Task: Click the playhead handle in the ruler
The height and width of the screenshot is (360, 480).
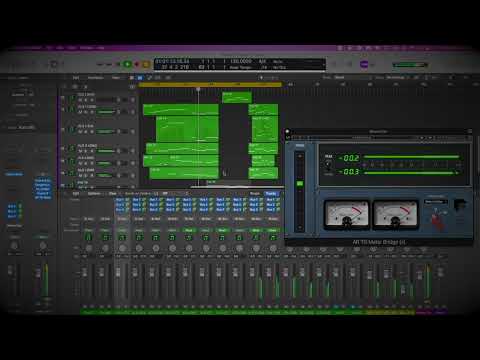Action: [198, 89]
